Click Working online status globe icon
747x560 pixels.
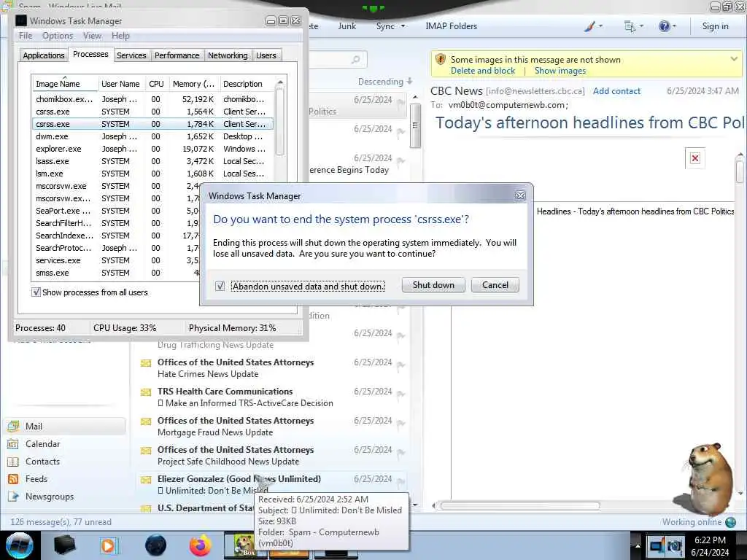(x=730, y=522)
